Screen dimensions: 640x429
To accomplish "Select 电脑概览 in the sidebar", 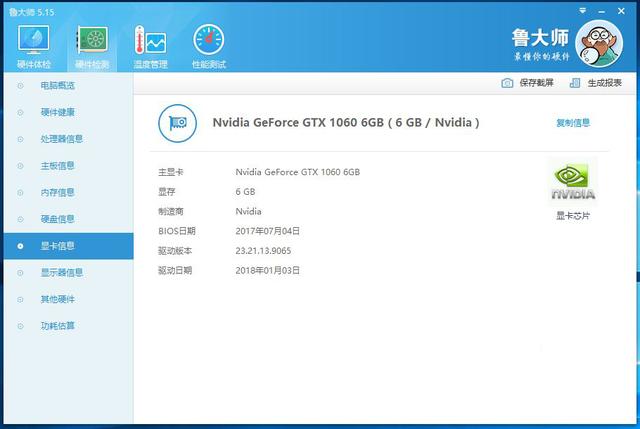I will coord(69,85).
